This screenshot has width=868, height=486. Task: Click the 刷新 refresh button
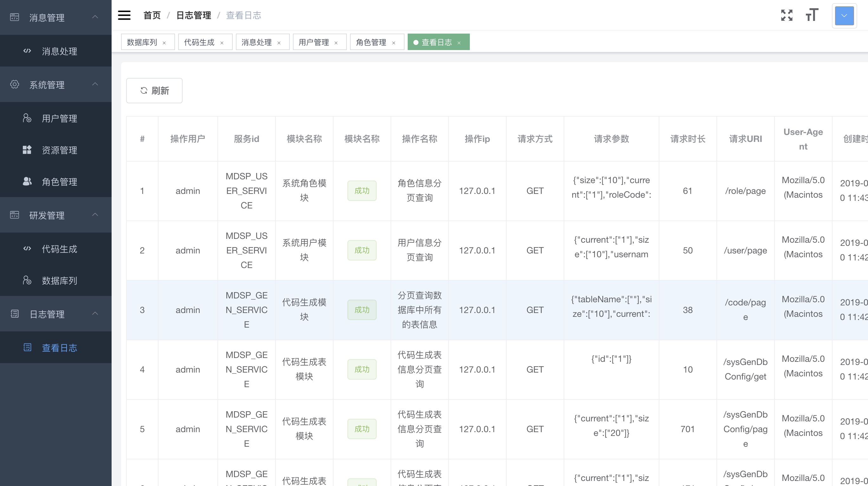154,91
